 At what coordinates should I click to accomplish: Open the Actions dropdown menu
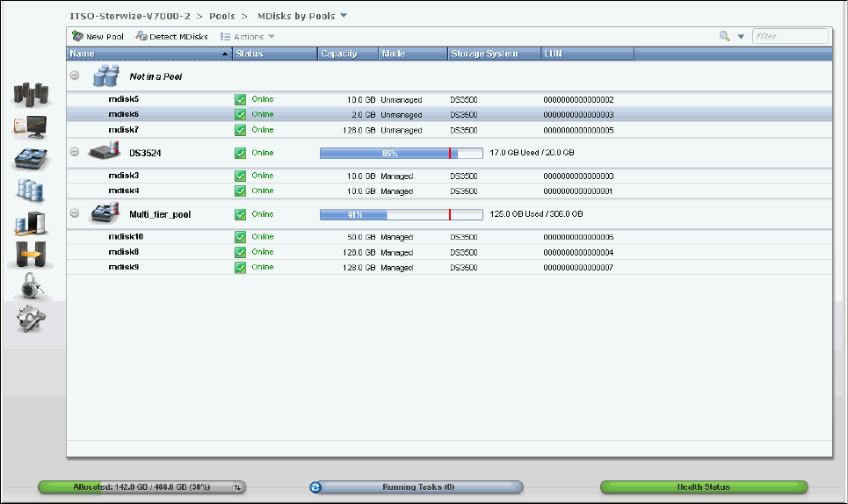[248, 37]
